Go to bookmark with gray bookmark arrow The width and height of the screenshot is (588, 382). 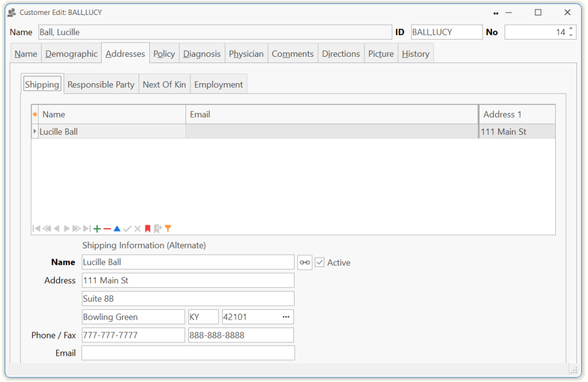158,228
